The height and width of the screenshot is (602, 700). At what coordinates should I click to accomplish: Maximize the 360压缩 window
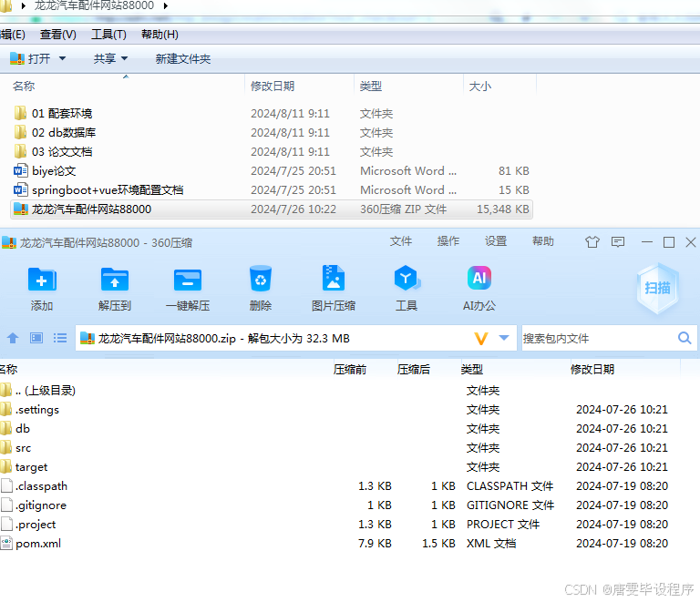tap(669, 242)
